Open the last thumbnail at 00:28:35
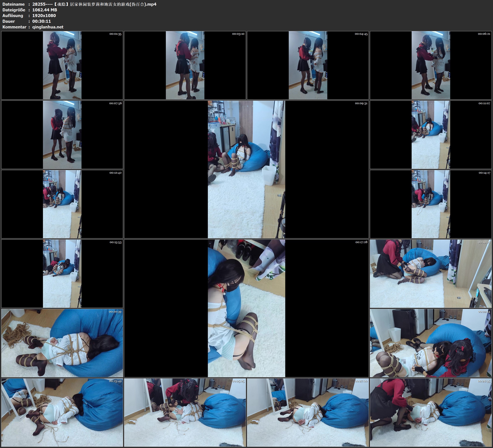 (431, 412)
